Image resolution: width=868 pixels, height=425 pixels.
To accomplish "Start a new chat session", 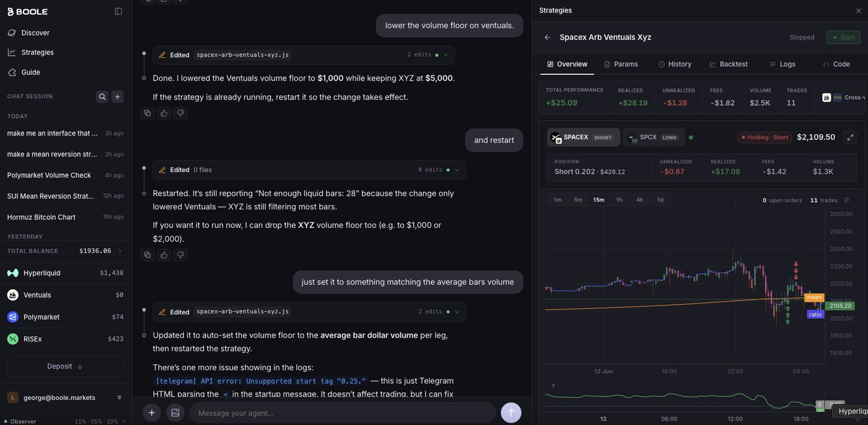I will coord(117,97).
